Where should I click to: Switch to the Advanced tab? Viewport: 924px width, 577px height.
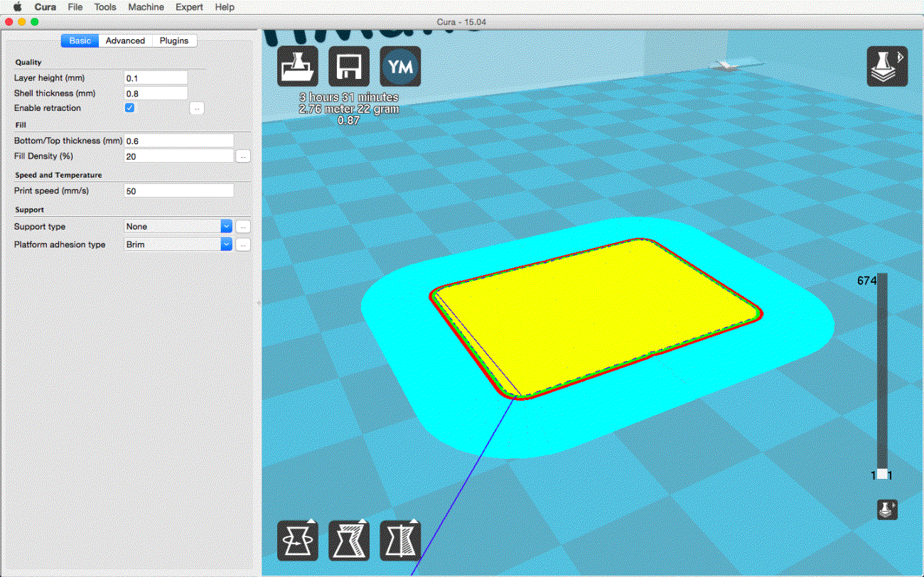(125, 41)
